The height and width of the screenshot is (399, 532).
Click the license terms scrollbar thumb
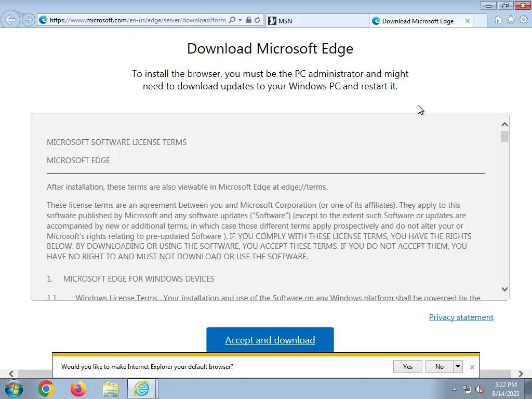click(504, 137)
